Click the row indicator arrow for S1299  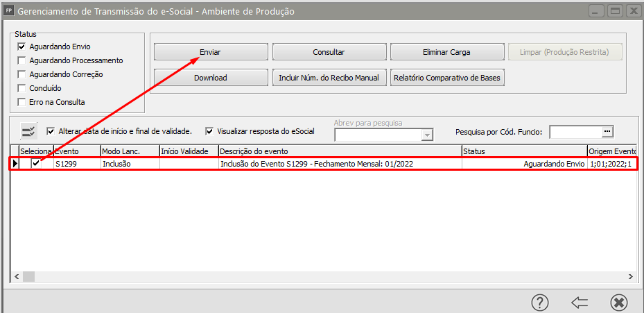(x=15, y=164)
